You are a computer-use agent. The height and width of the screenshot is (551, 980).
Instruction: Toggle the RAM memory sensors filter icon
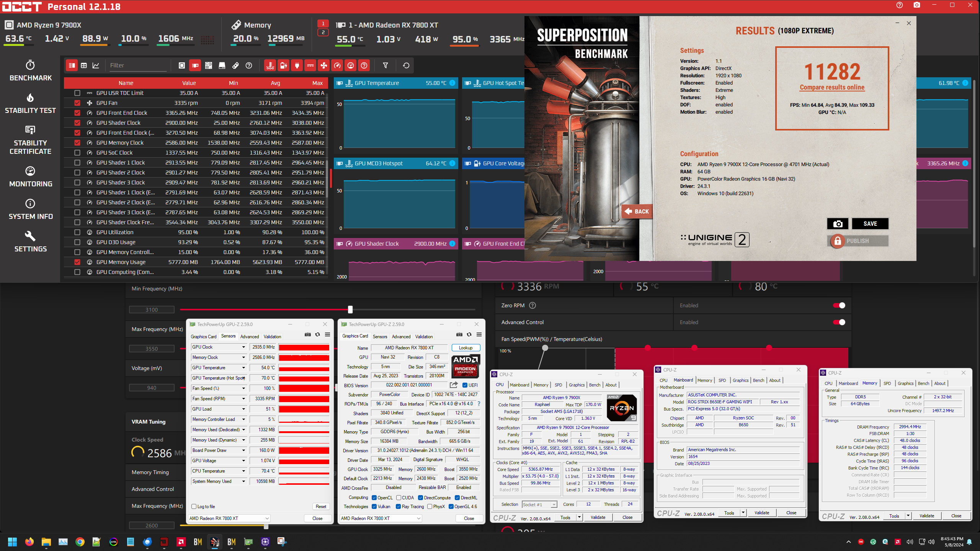(x=235, y=65)
